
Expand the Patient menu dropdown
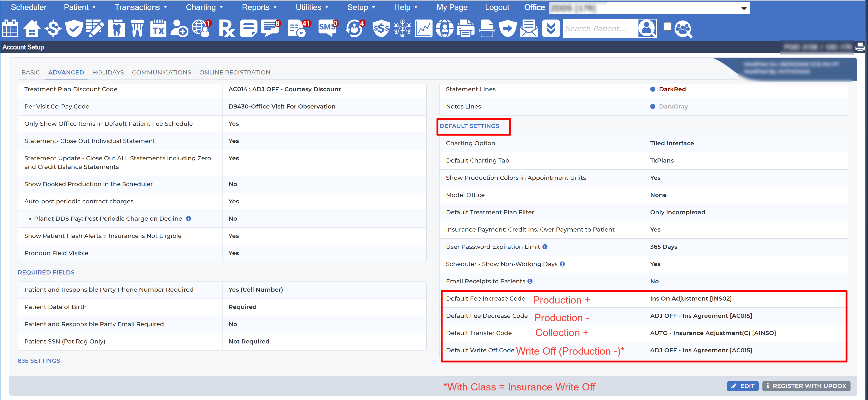click(80, 7)
